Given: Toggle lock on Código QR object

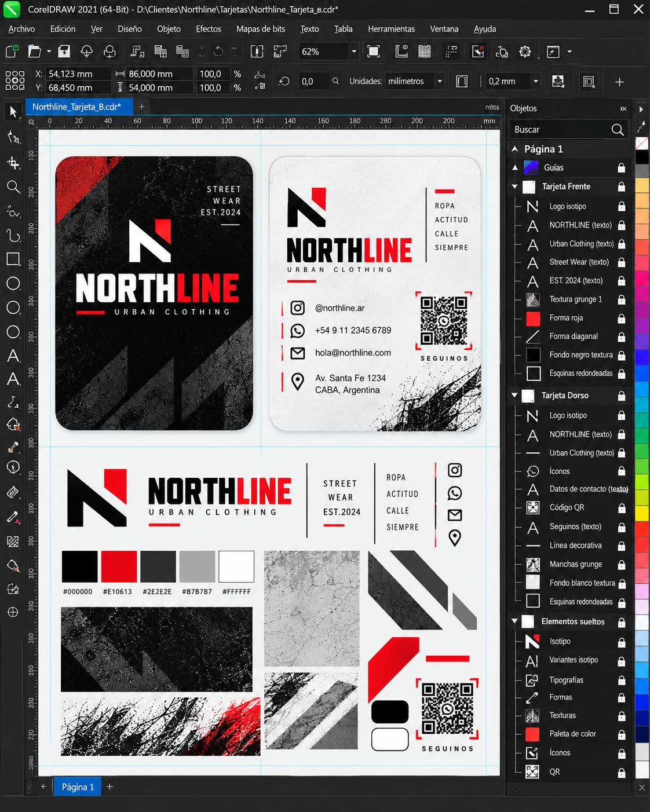Looking at the screenshot, I should (x=621, y=508).
